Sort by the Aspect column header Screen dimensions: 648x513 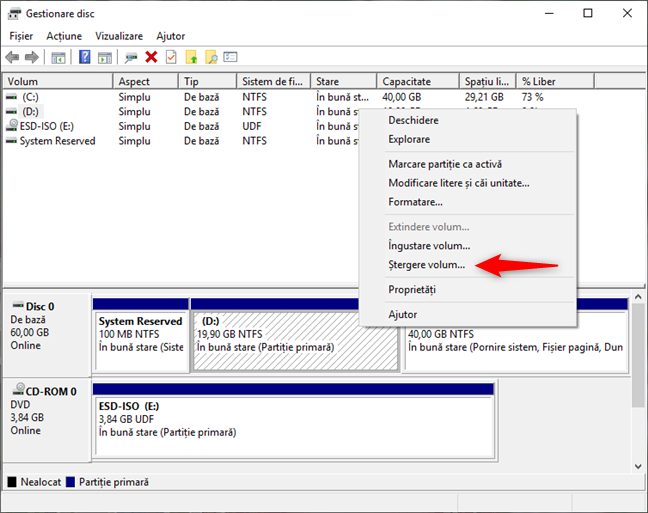tap(146, 81)
